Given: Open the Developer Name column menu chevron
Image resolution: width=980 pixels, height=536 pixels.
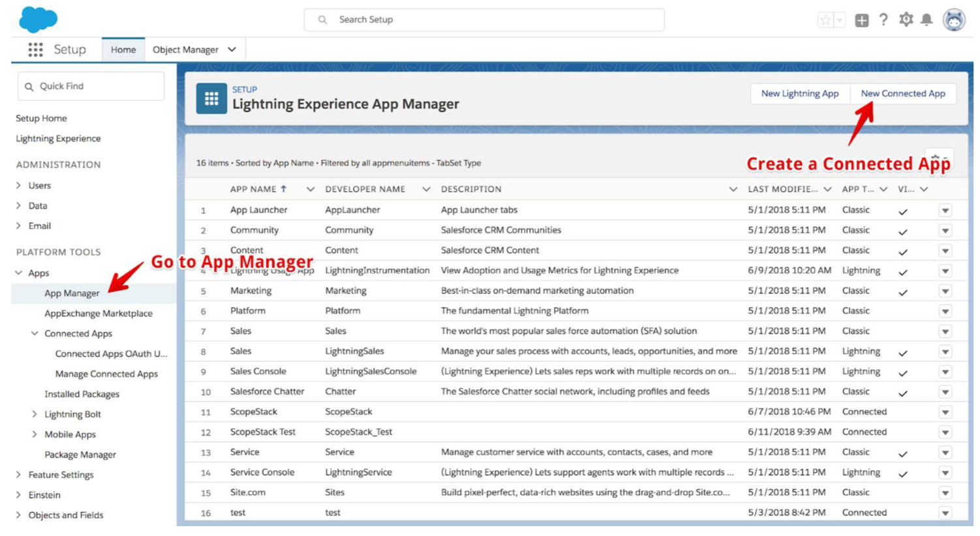Looking at the screenshot, I should coord(426,189).
